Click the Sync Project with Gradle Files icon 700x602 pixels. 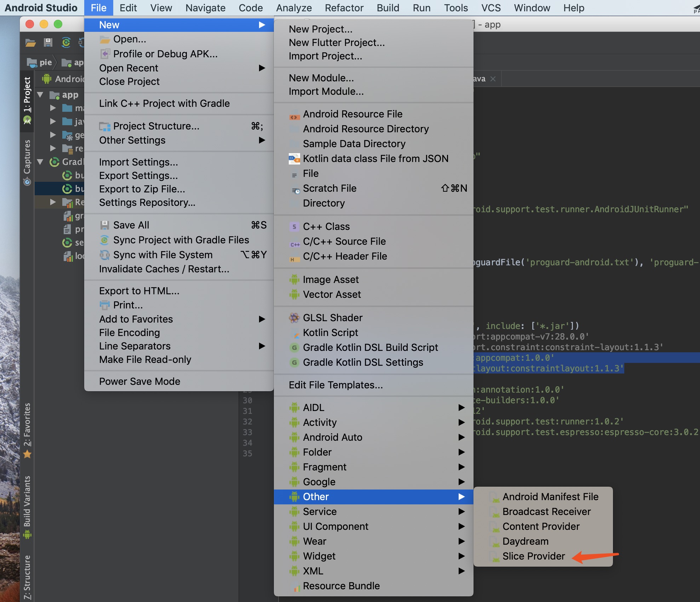click(104, 240)
